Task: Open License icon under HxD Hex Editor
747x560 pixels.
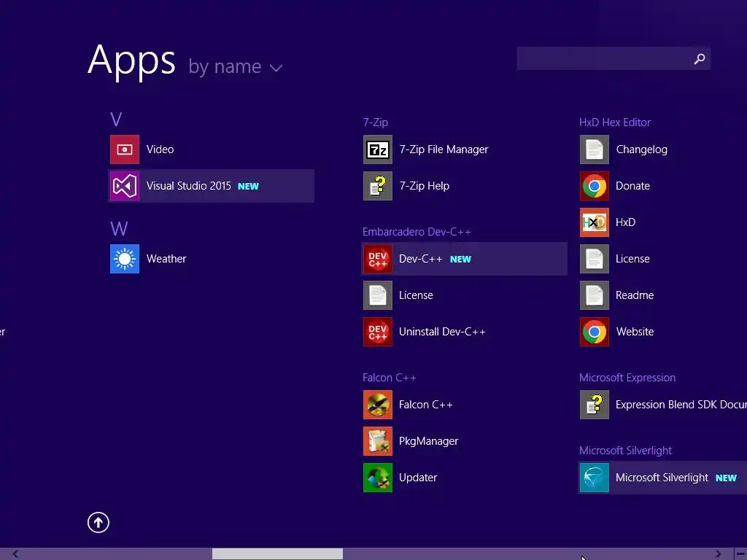Action: pyautogui.click(x=595, y=259)
